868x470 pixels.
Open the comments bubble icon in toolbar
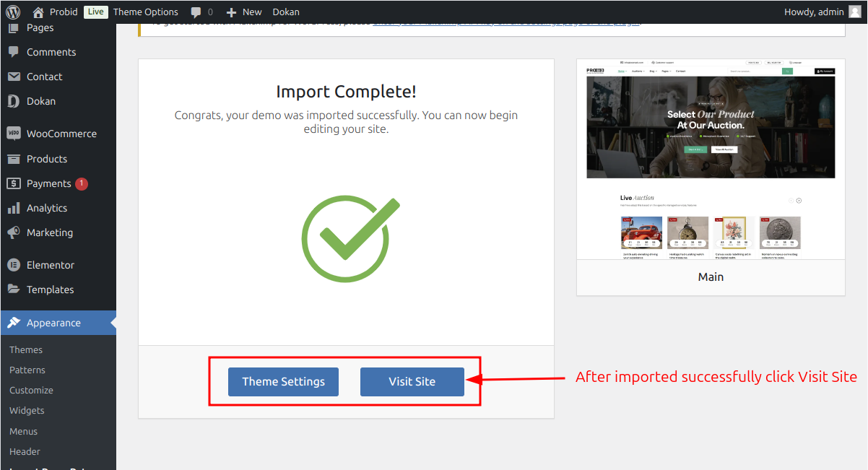point(196,12)
